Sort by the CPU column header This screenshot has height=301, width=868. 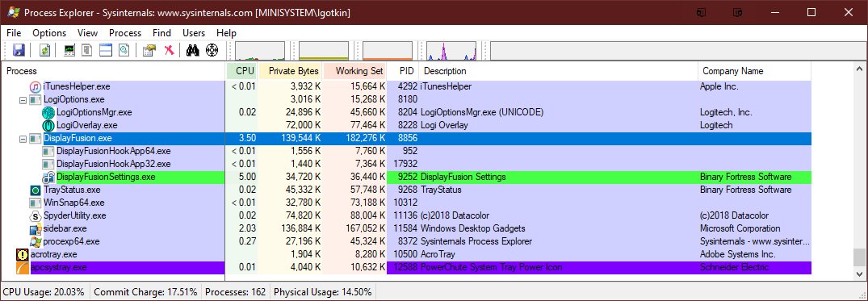[x=242, y=71]
